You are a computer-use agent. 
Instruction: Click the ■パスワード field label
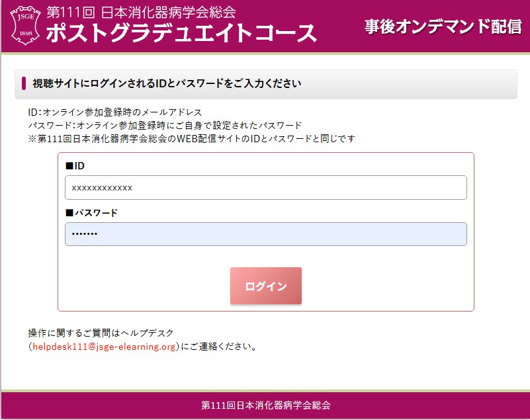91,213
